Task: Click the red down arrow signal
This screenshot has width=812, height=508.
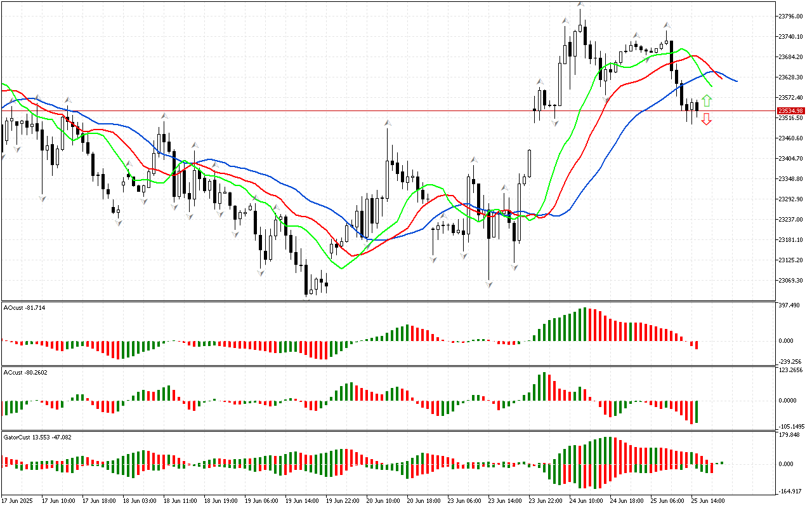Action: pyautogui.click(x=707, y=119)
